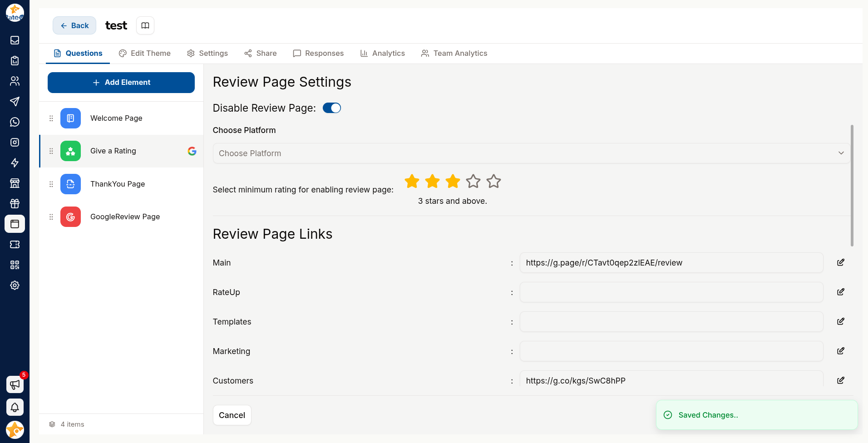Open the Responses tab
Image resolution: width=868 pixels, height=443 pixels.
pyautogui.click(x=318, y=53)
